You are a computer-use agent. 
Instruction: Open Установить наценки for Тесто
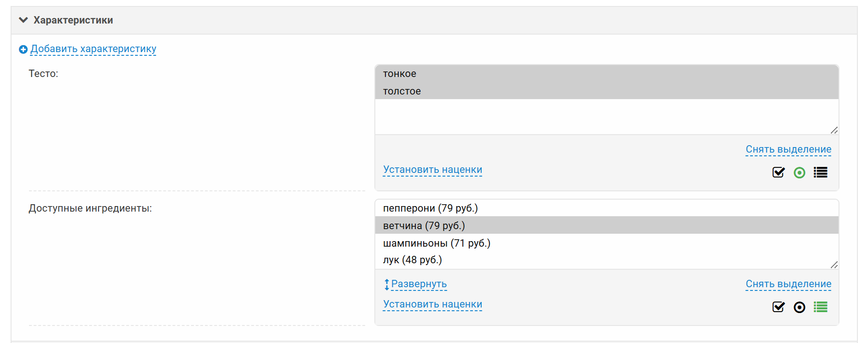(x=432, y=170)
